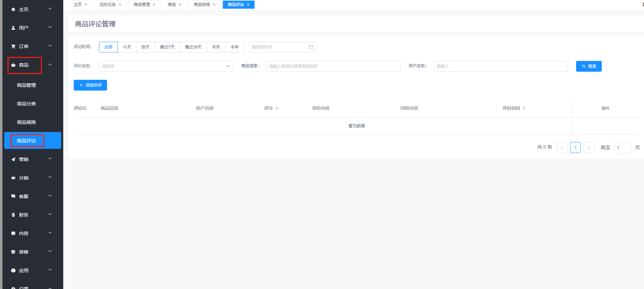Image resolution: width=644 pixels, height=289 pixels.
Task: Click the 添加自评 button
Action: pos(90,85)
